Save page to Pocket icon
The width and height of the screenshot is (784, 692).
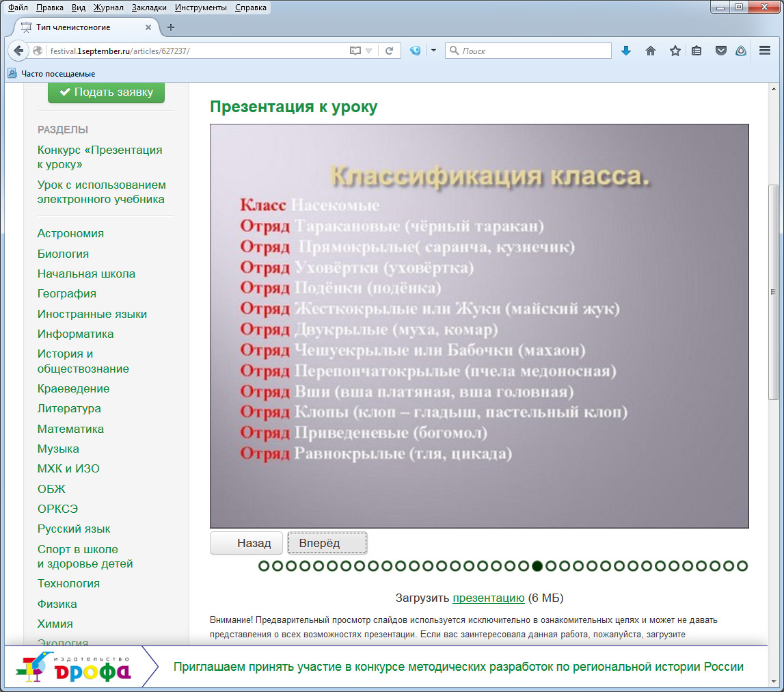tap(720, 51)
